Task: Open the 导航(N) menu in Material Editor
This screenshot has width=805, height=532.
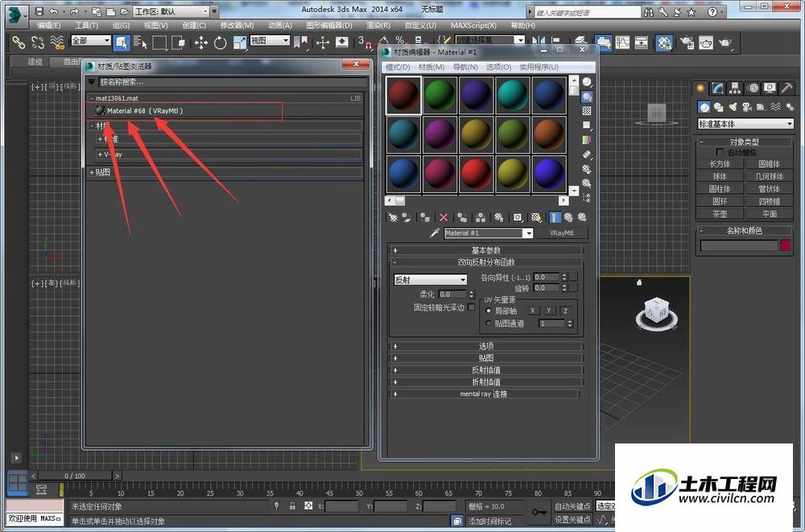Action: [x=465, y=68]
